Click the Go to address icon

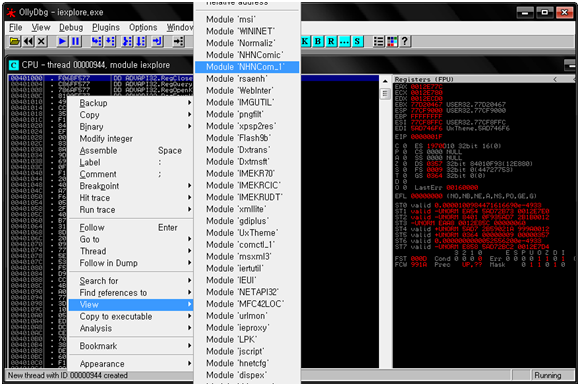tap(179, 41)
